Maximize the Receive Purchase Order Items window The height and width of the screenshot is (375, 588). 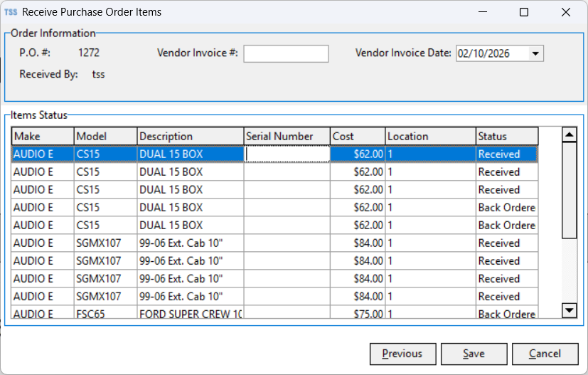[524, 12]
